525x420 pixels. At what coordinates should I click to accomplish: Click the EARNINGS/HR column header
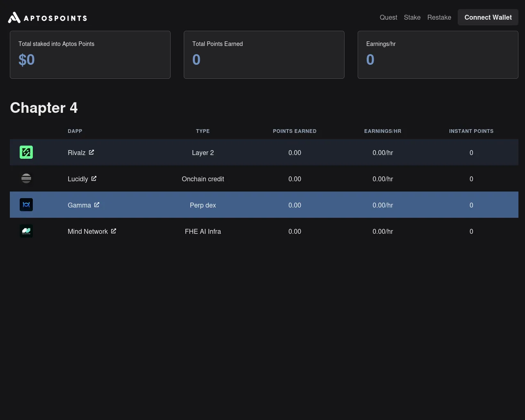point(383,131)
